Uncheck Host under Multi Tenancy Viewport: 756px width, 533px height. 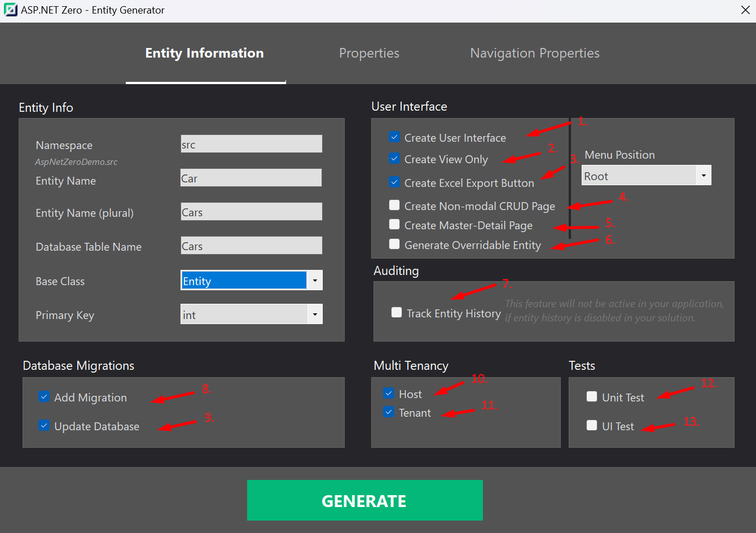click(x=388, y=393)
